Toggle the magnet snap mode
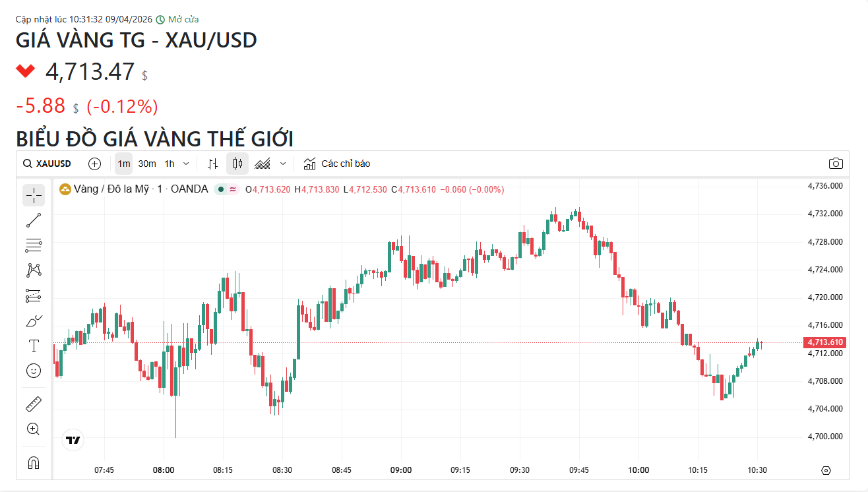The width and height of the screenshot is (868, 492). [34, 462]
